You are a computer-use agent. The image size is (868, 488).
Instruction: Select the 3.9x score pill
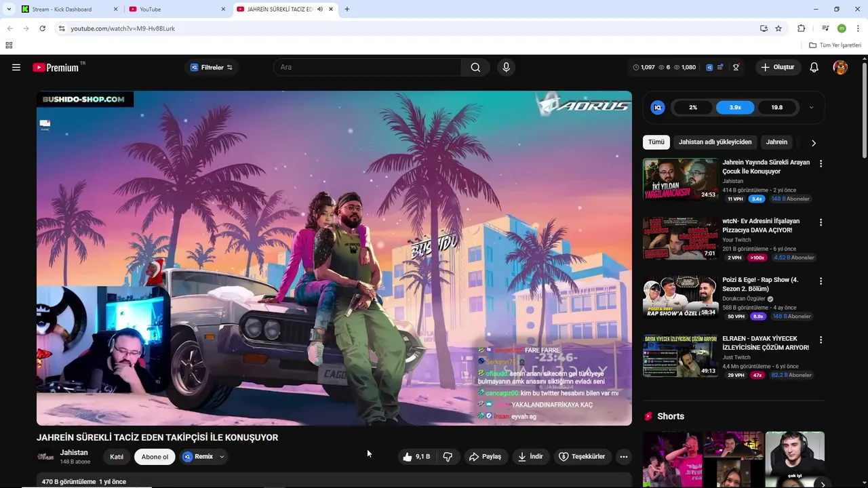735,107
